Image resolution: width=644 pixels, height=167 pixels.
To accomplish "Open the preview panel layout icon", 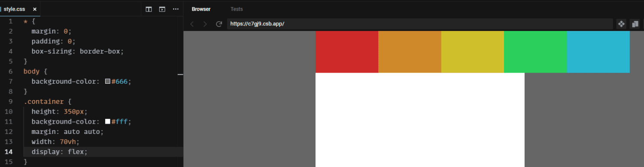I will click(x=162, y=9).
